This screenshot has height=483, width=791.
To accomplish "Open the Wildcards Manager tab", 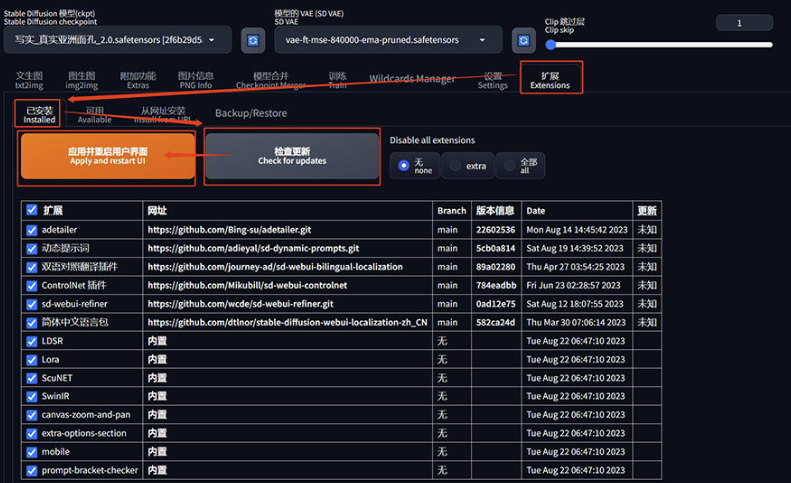I will tap(412, 79).
